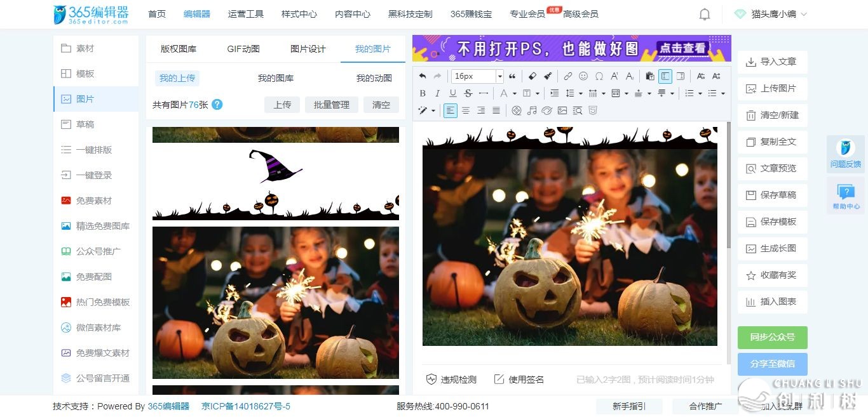Click the 违规检测 link

point(451,380)
